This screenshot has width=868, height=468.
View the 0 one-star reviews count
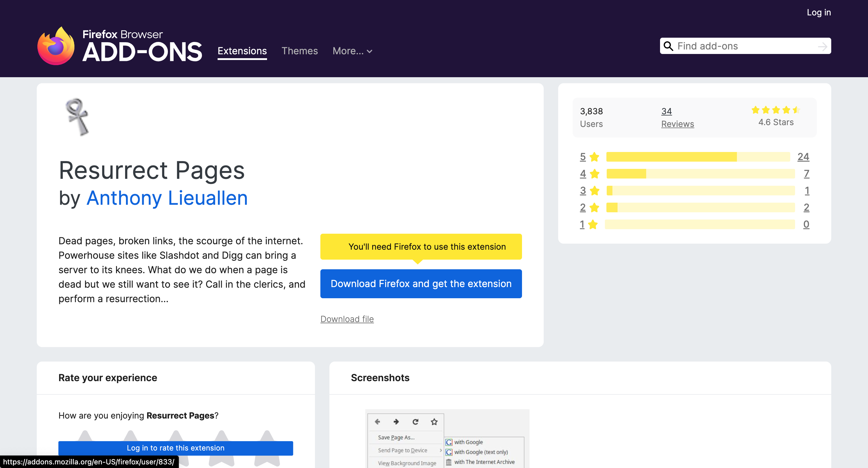click(806, 224)
